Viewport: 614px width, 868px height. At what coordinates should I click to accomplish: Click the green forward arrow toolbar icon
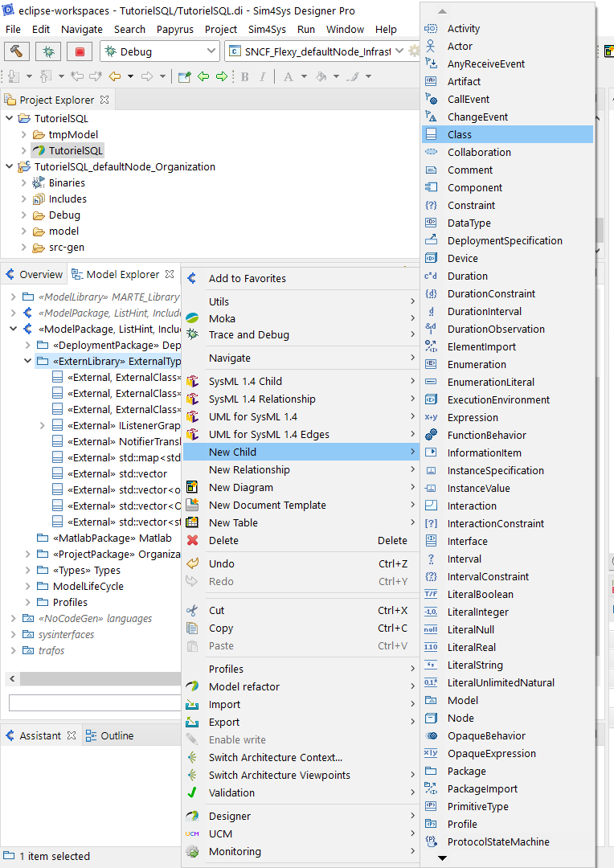click(222, 76)
